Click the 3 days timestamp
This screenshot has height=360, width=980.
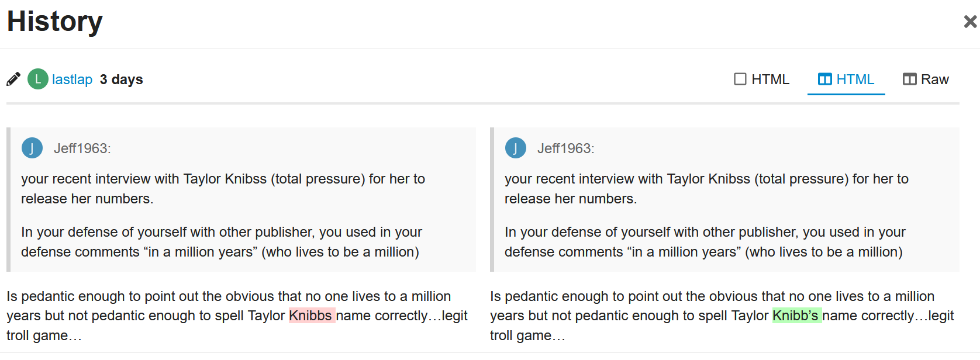click(122, 79)
